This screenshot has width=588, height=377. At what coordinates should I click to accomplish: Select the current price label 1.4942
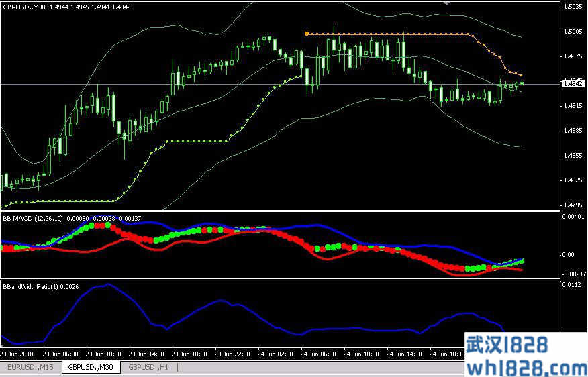point(573,84)
